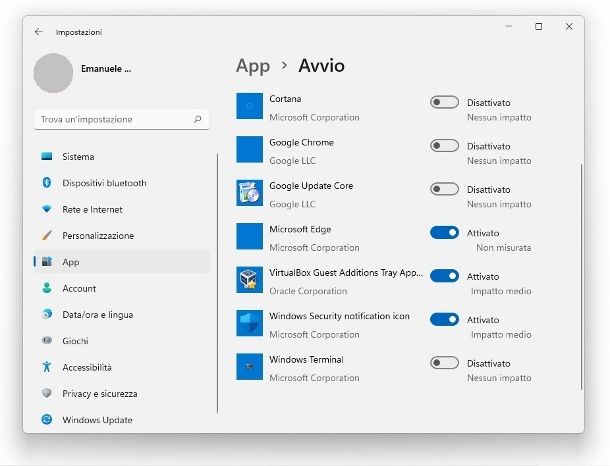Image resolution: width=610 pixels, height=466 pixels.
Task: Turn on Google Update Core startup toggle
Action: coord(444,189)
